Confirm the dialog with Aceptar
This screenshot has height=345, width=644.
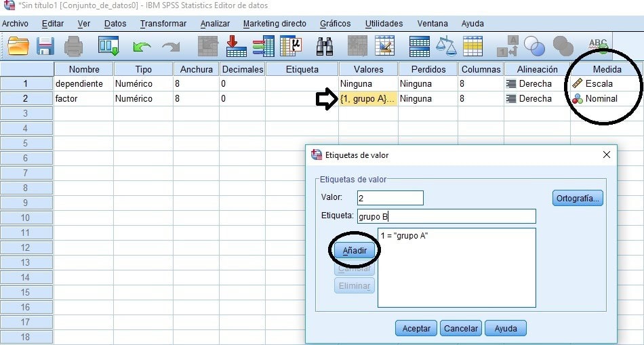[416, 329]
